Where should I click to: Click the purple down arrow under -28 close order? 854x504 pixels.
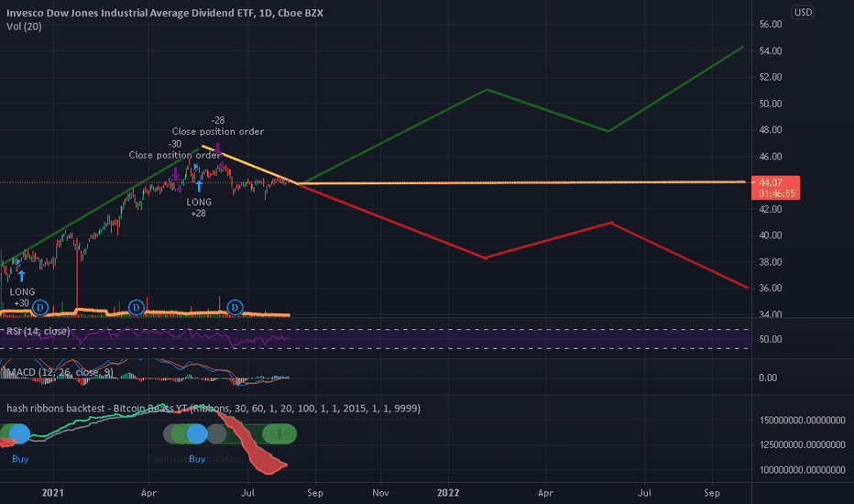pos(218,148)
